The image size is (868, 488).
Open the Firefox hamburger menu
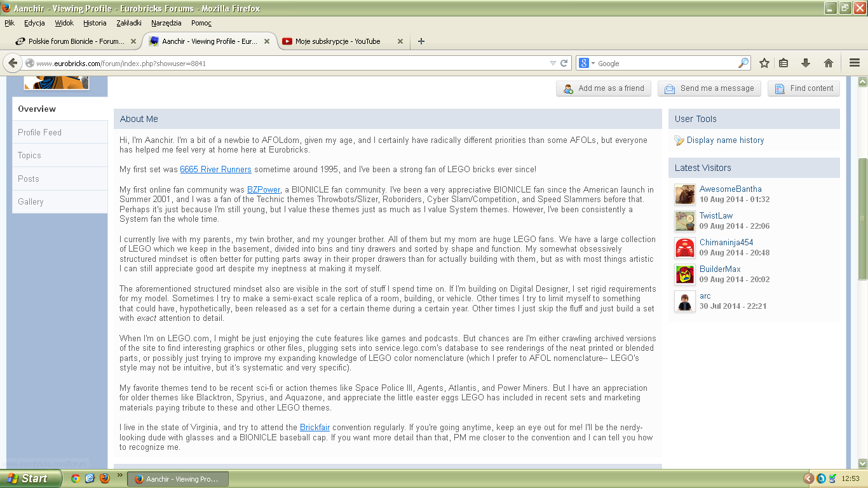855,63
